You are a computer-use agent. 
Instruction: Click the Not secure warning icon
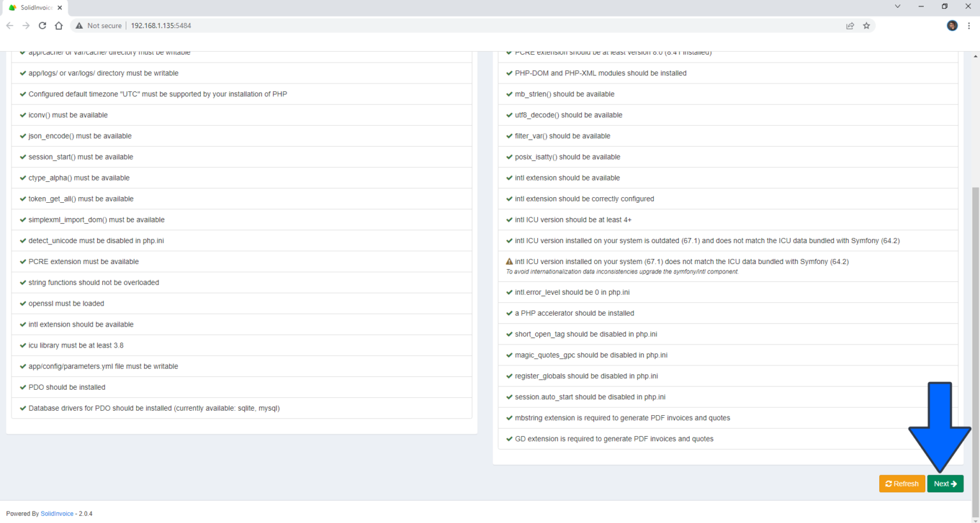79,26
